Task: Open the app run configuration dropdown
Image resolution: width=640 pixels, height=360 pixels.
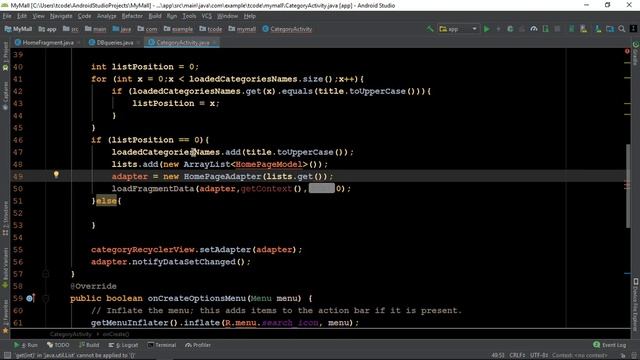Action: [x=458, y=29]
